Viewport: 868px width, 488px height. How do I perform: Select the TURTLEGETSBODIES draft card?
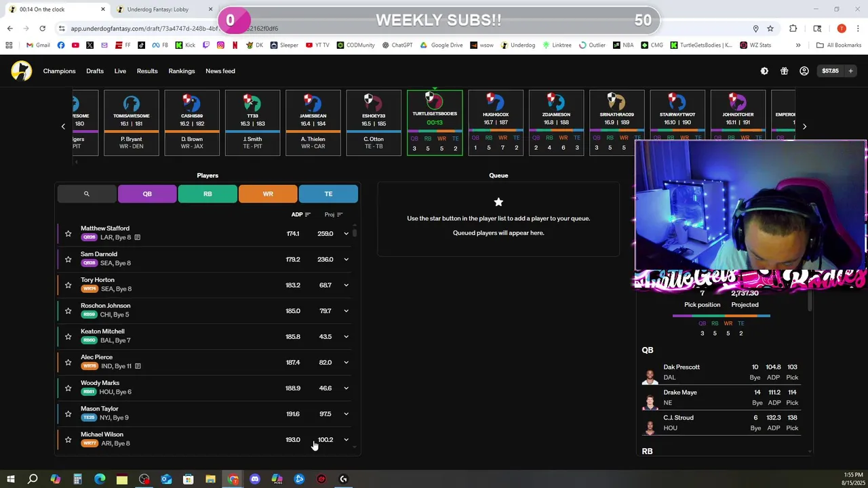435,123
